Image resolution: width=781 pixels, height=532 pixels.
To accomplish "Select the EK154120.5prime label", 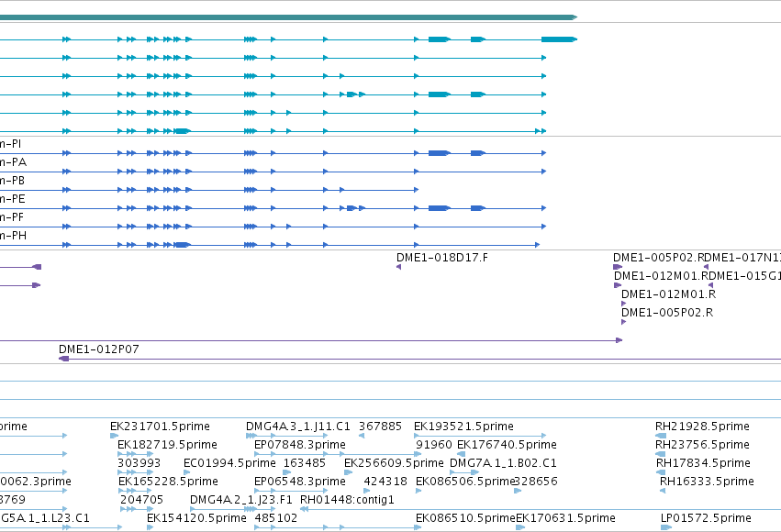I will point(196,518).
